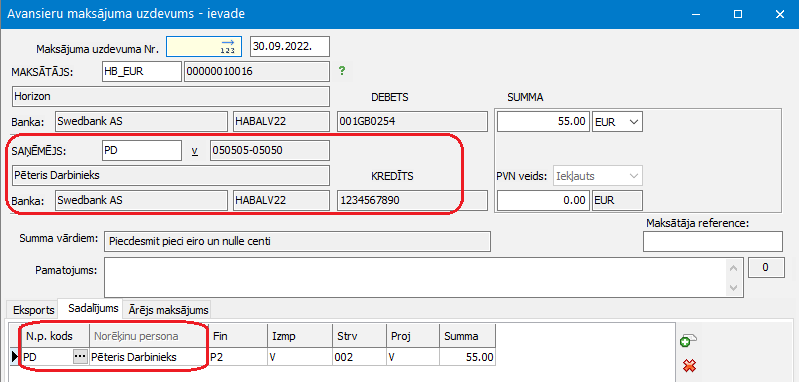Click the Norēķinu persona column header
Image resolution: width=799 pixels, height=382 pixels.
click(149, 336)
